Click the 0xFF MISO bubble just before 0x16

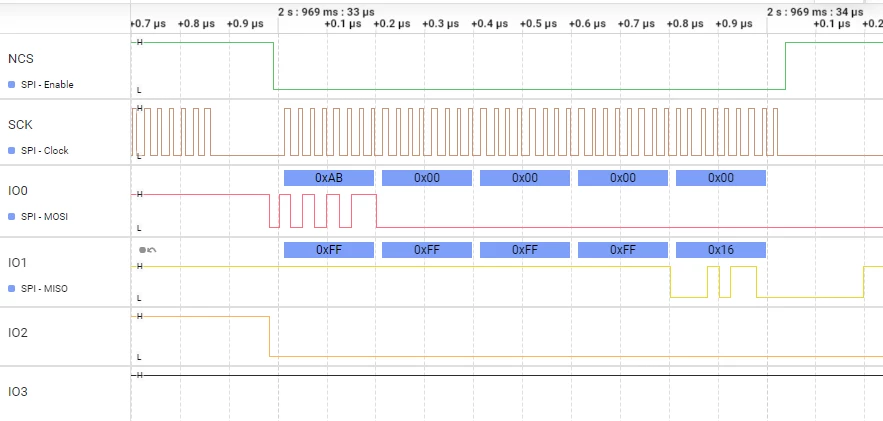[x=623, y=250]
